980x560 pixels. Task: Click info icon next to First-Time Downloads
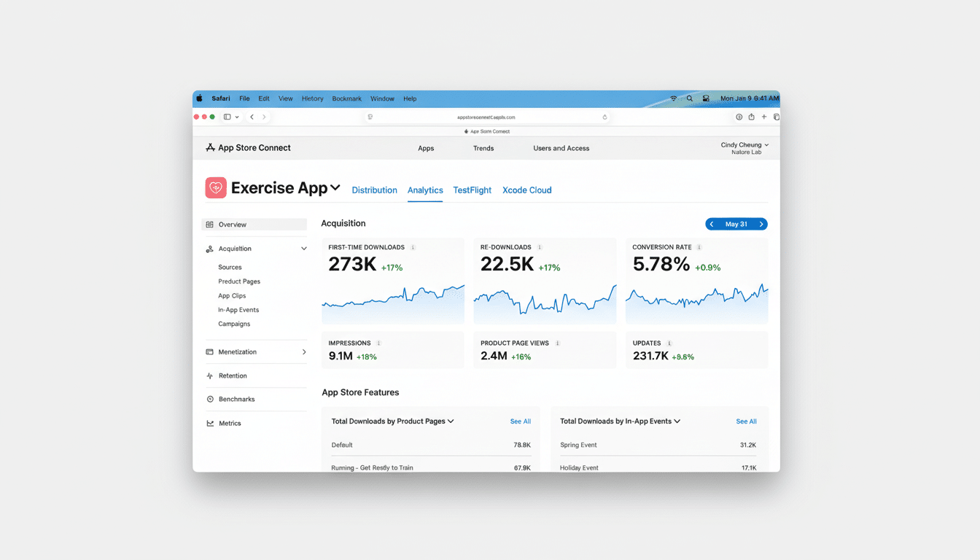[x=413, y=247]
